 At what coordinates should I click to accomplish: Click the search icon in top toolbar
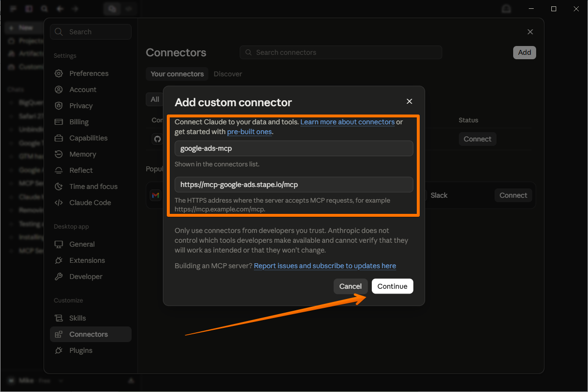click(45, 9)
